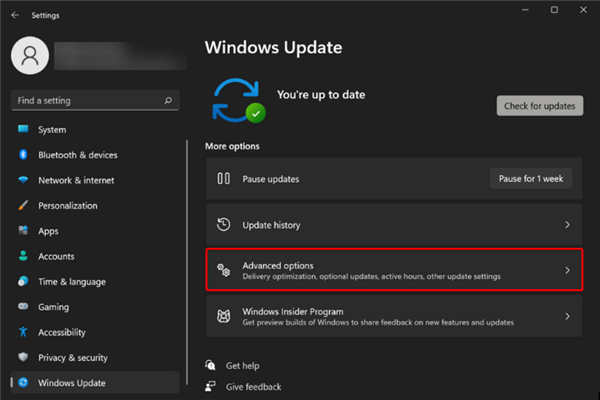Screen dimensions: 600x400
Task: Click the Gaming controller icon
Action: click(23, 306)
